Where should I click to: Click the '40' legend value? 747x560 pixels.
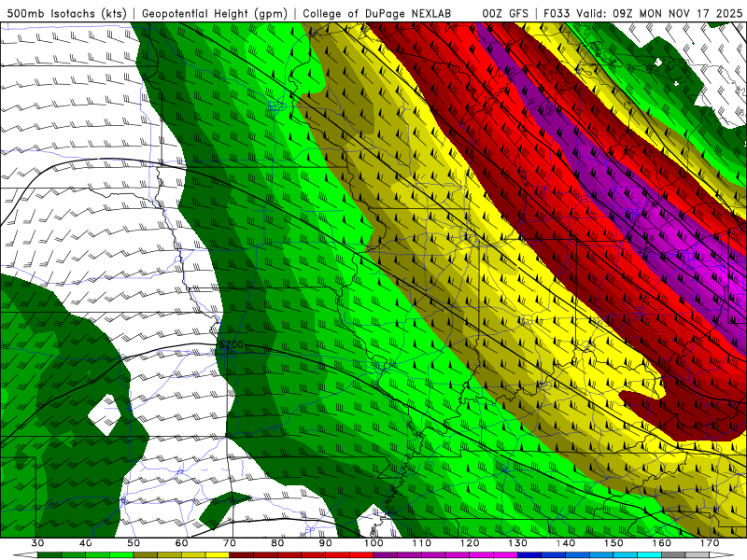click(86, 543)
